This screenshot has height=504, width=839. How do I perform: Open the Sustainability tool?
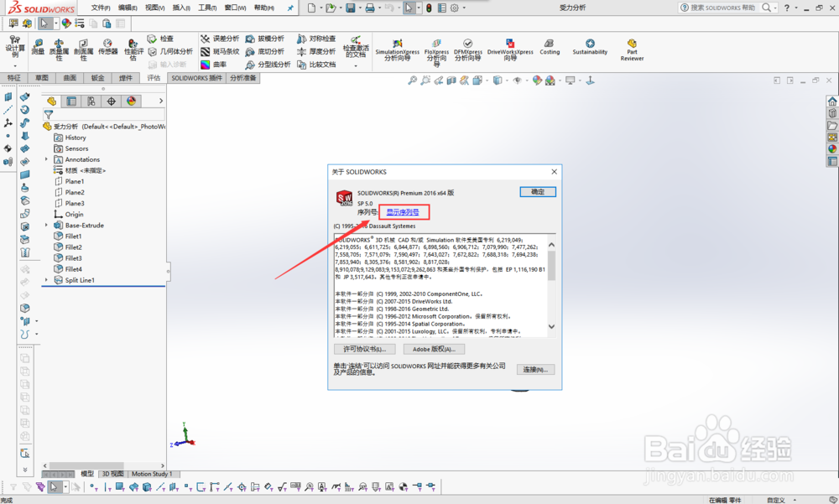[590, 47]
